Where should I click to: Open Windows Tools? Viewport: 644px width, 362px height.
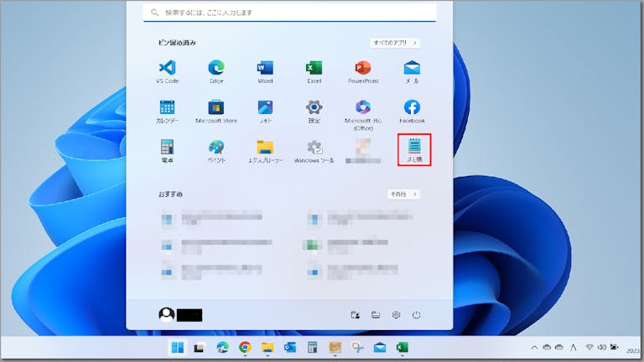314,151
